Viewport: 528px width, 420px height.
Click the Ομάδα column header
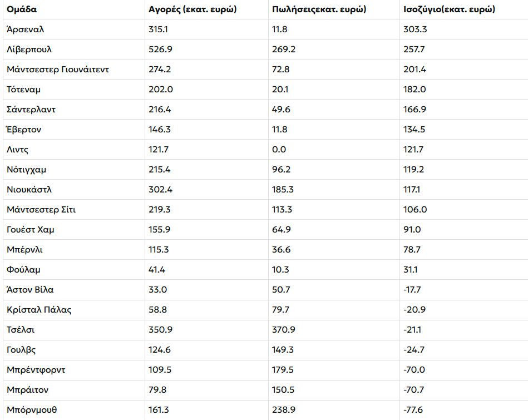pyautogui.click(x=22, y=9)
